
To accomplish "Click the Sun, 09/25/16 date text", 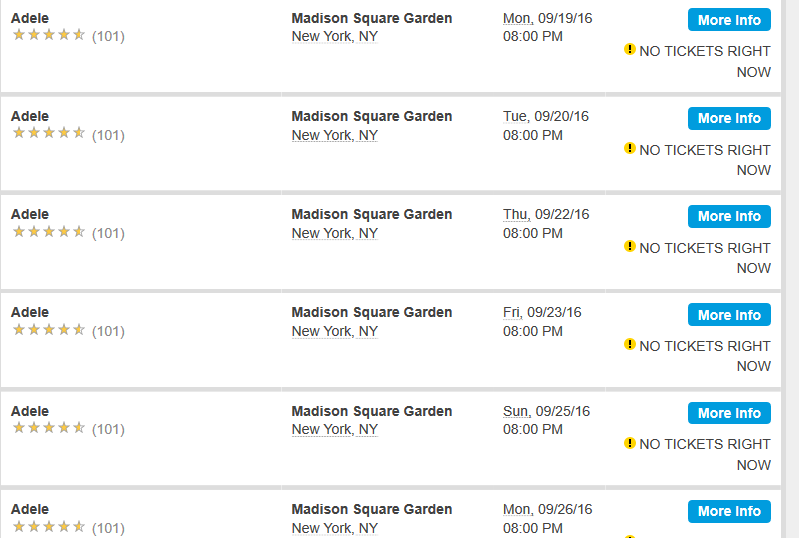I will pyautogui.click(x=546, y=411).
